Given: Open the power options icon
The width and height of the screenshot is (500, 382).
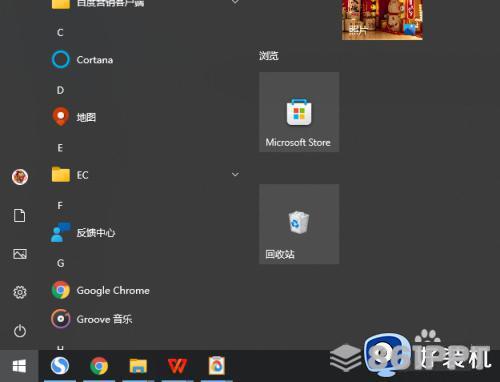Looking at the screenshot, I should [20, 331].
